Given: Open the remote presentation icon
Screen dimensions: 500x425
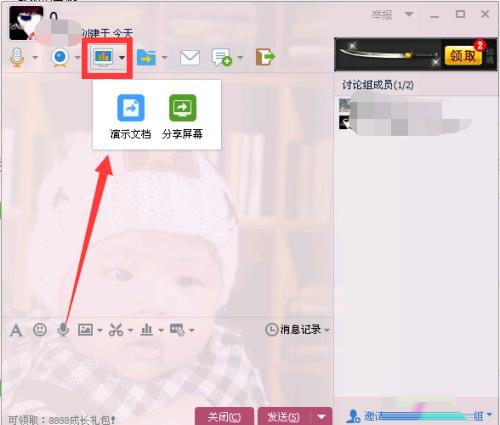Looking at the screenshot, I should coord(104,57).
